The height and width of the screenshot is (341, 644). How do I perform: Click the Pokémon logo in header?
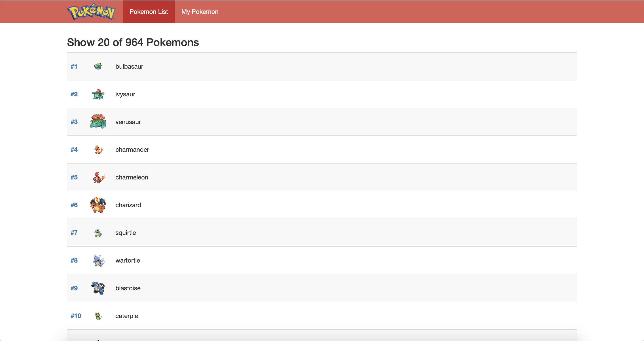tap(91, 11)
